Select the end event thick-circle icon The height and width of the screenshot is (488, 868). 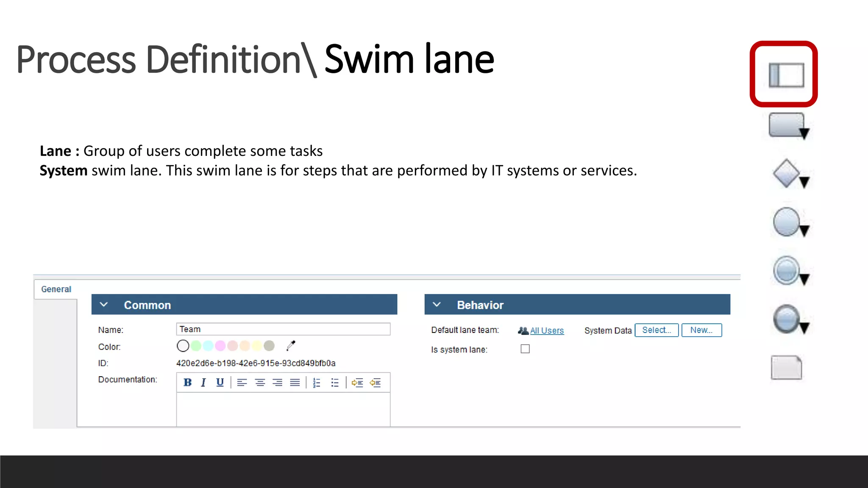pos(786,319)
